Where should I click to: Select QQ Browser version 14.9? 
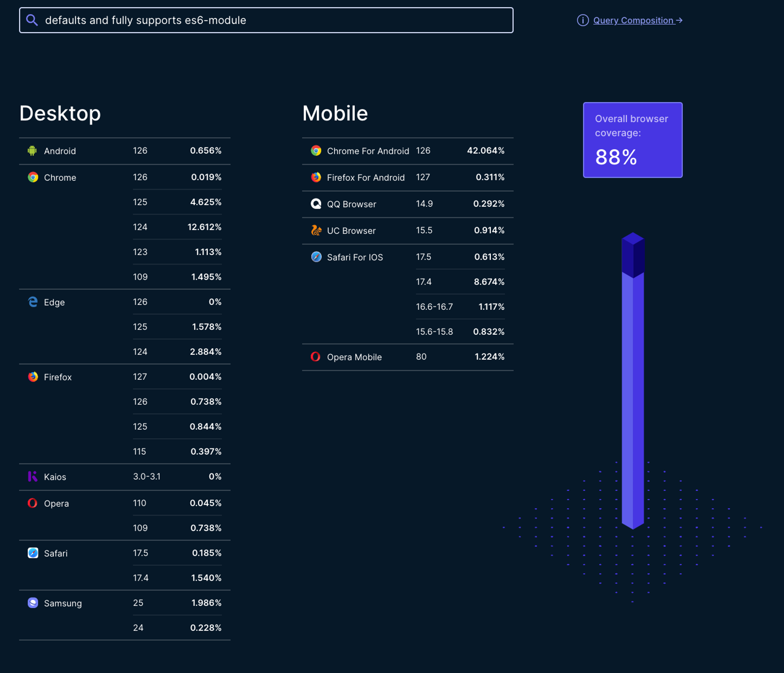424,204
